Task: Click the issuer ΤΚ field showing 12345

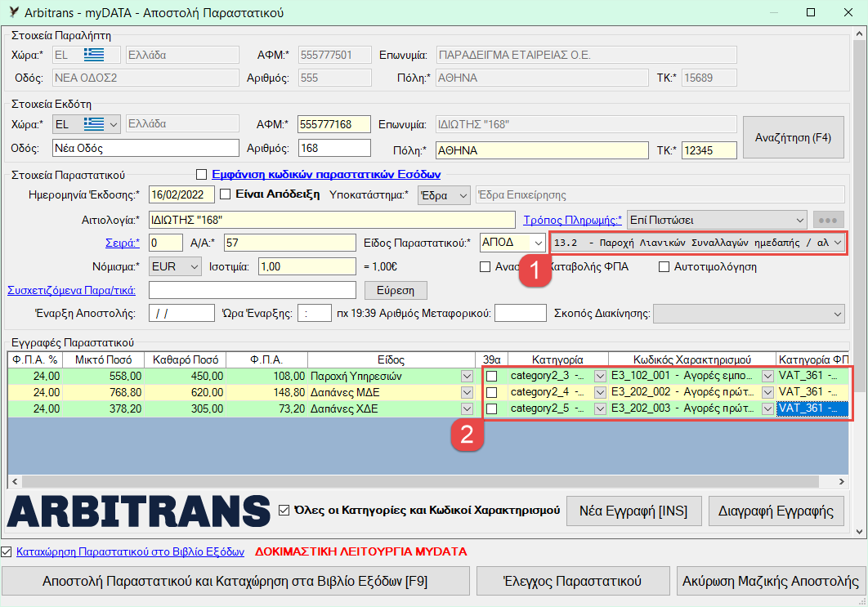Action: 709,150
